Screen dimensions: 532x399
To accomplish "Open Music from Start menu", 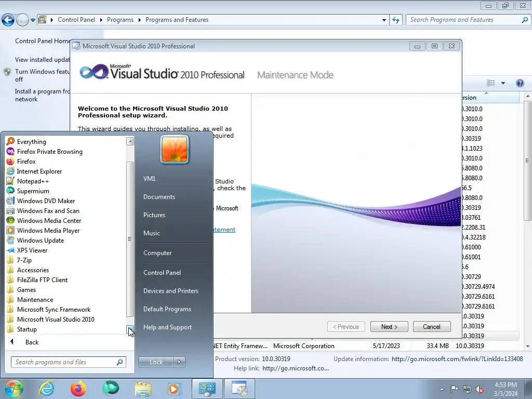I will [152, 233].
